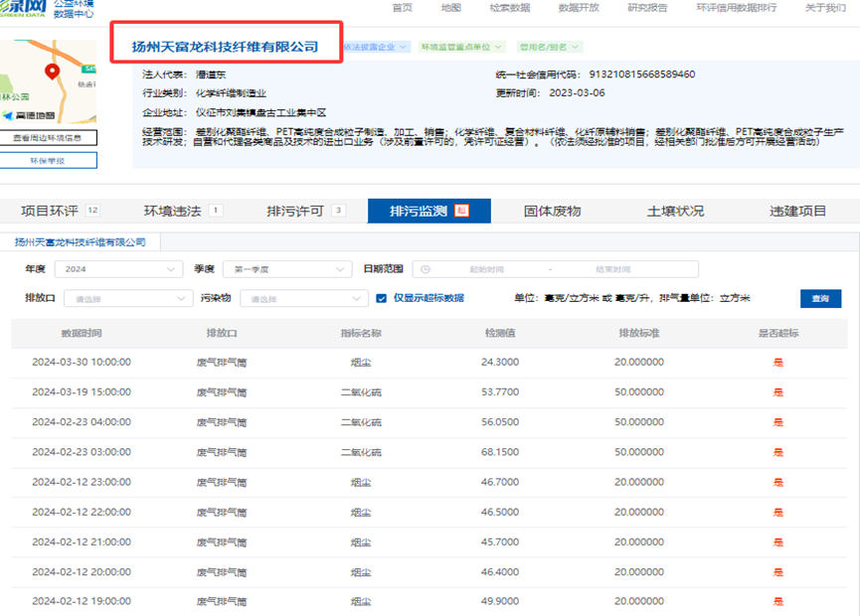Go to 首页 in the top navigation
The height and width of the screenshot is (616, 860).
[x=402, y=8]
